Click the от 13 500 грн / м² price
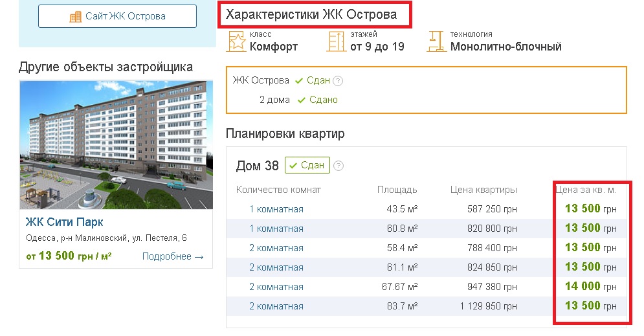This screenshot has width=644, height=336. (69, 256)
